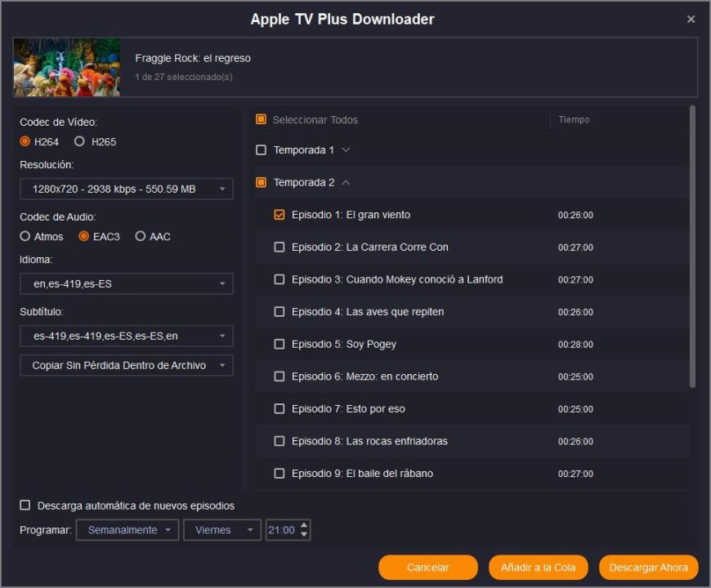Click the Fraggle Rock show thumbnail
The height and width of the screenshot is (588, 711).
coord(67,68)
